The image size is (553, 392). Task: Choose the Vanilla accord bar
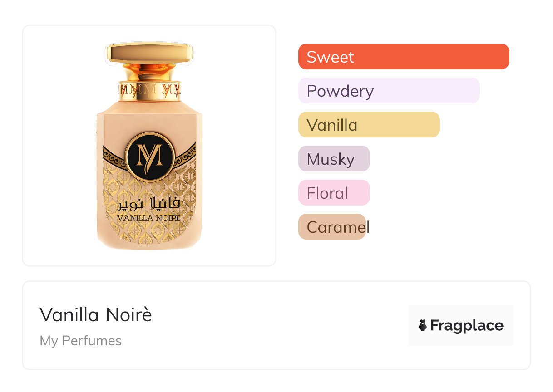369,125
